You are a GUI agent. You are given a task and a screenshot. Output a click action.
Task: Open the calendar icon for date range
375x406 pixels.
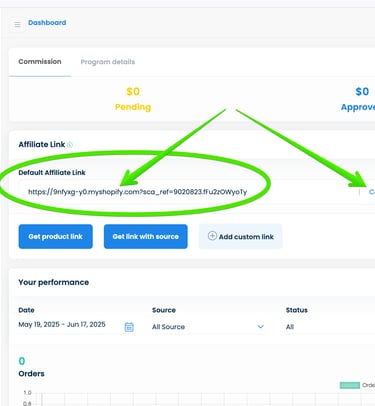pyautogui.click(x=129, y=327)
